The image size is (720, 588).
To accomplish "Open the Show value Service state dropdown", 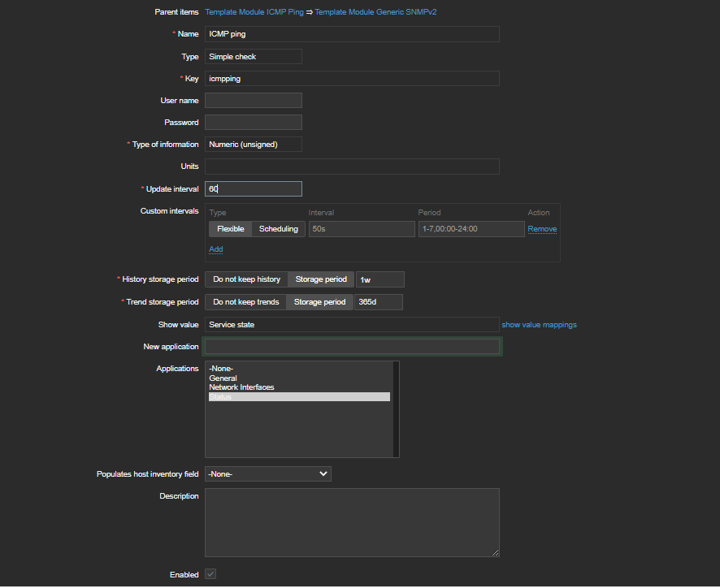I will (x=352, y=325).
